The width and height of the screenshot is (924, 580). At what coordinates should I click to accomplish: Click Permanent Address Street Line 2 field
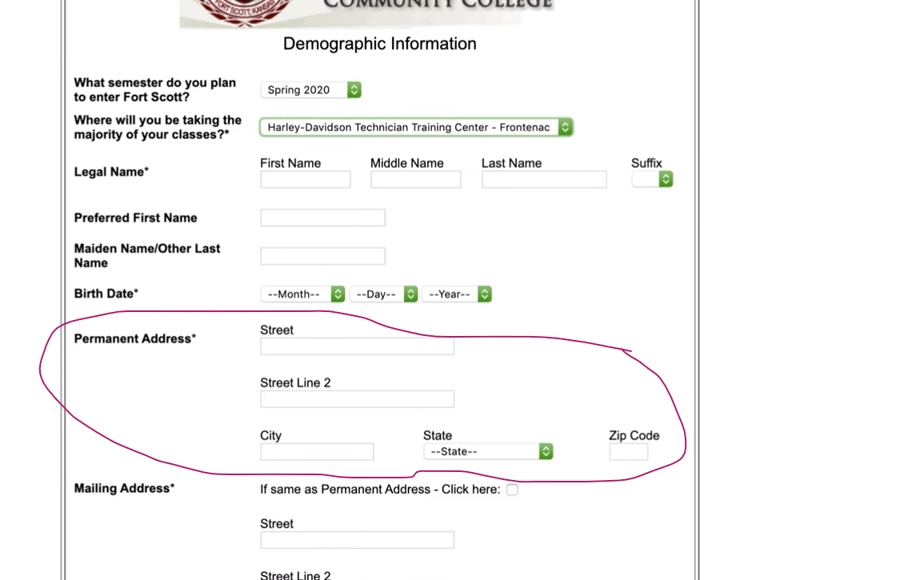pyautogui.click(x=357, y=399)
